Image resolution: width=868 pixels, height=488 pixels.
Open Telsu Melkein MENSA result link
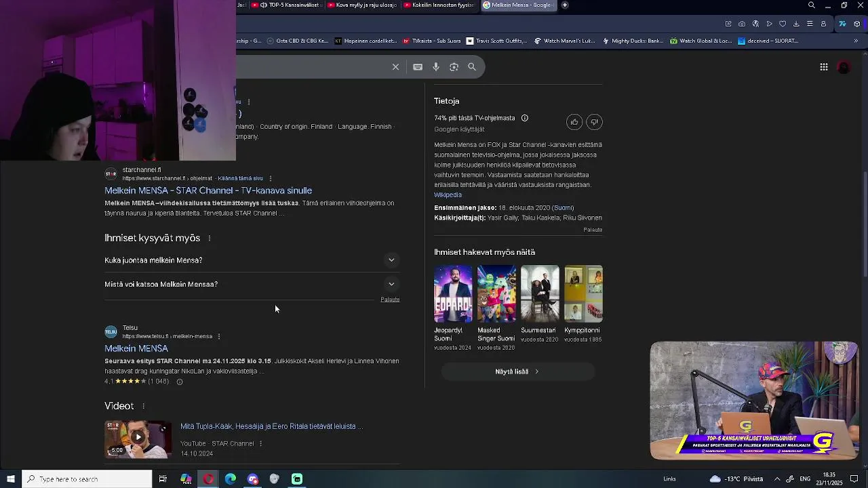click(x=136, y=349)
